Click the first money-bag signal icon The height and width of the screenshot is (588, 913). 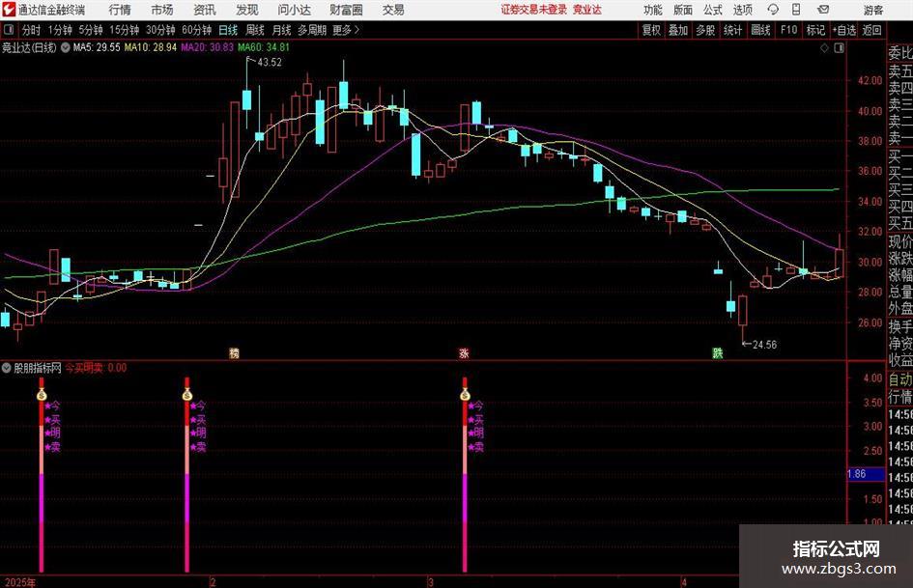pos(42,395)
